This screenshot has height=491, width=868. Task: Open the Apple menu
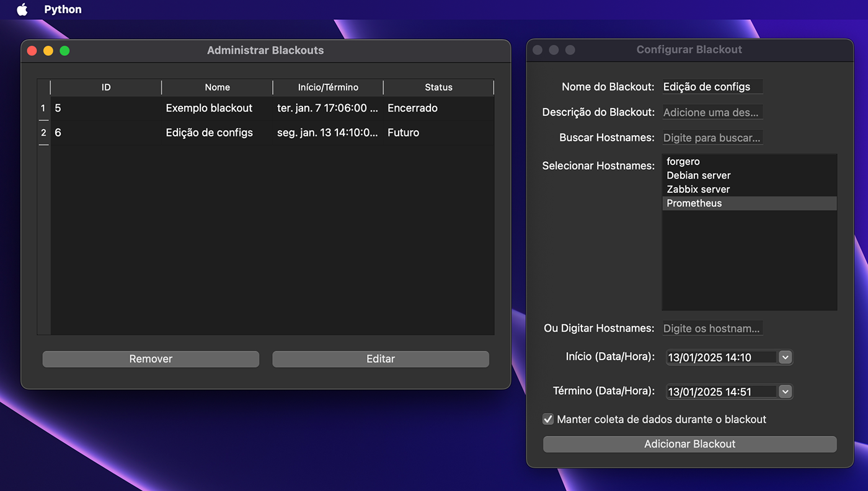(x=22, y=9)
